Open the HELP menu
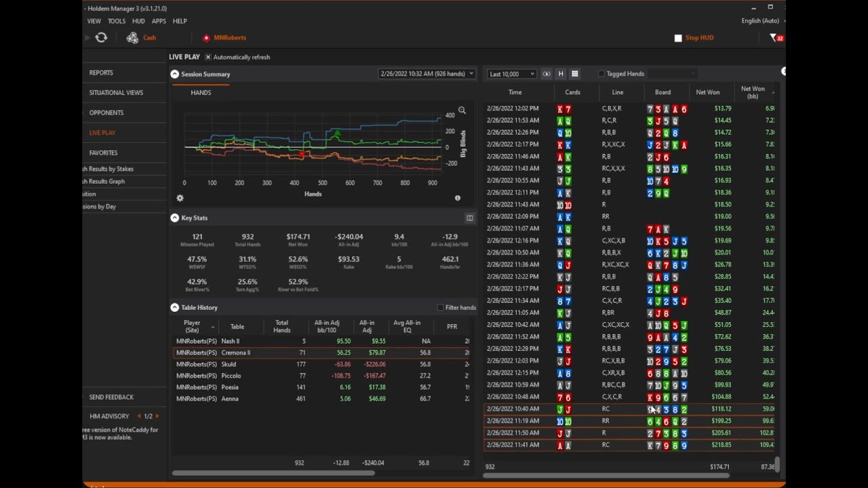868x488 pixels. [180, 21]
